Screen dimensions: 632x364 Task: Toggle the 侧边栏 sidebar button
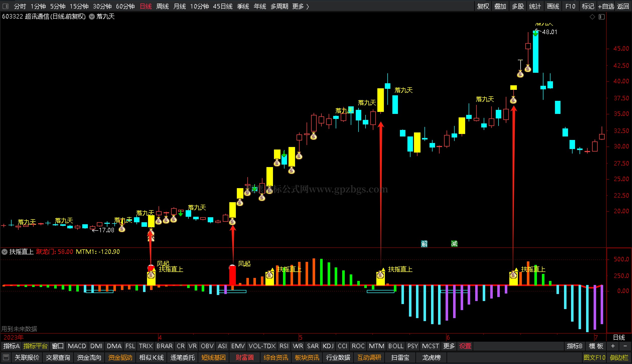(619, 357)
